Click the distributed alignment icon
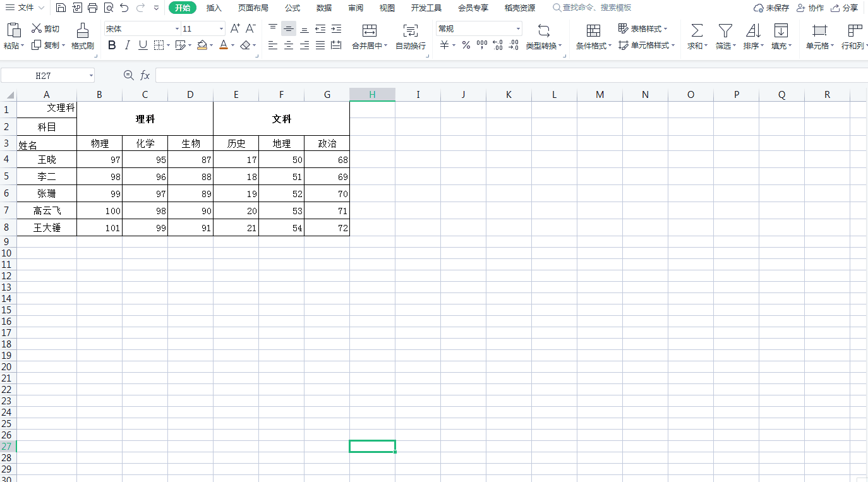 point(336,45)
